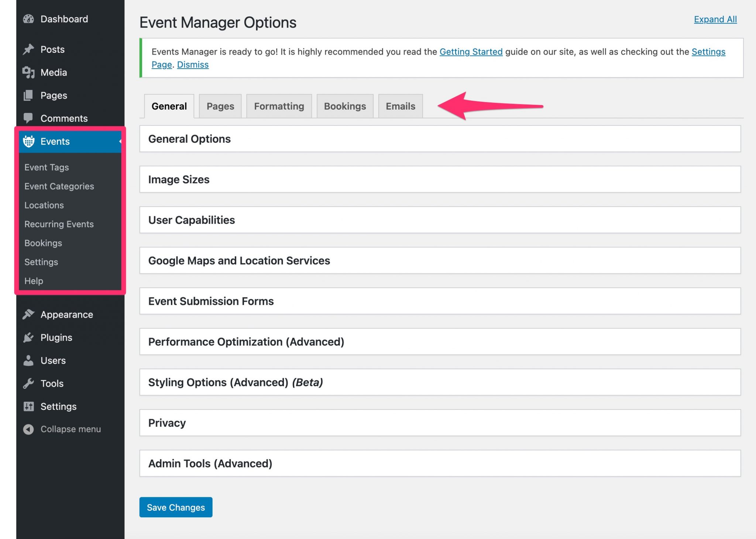
Task: Click the Comments speech bubble icon
Action: 28,118
